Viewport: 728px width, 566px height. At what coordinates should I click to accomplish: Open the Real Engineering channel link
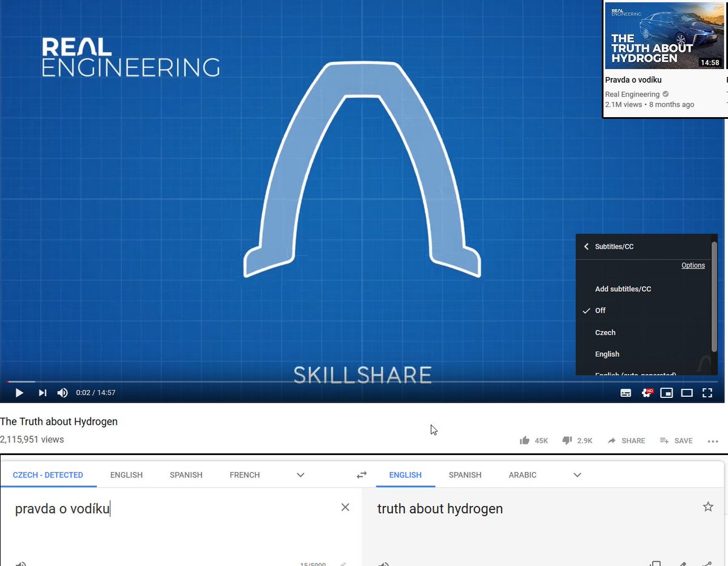[632, 95]
